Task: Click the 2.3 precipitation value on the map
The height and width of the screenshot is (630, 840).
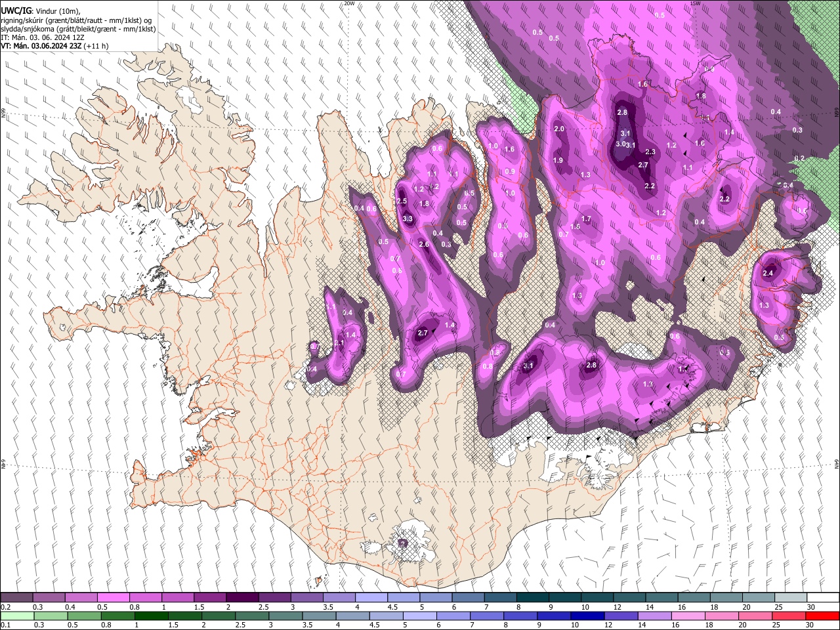Action: coord(650,152)
